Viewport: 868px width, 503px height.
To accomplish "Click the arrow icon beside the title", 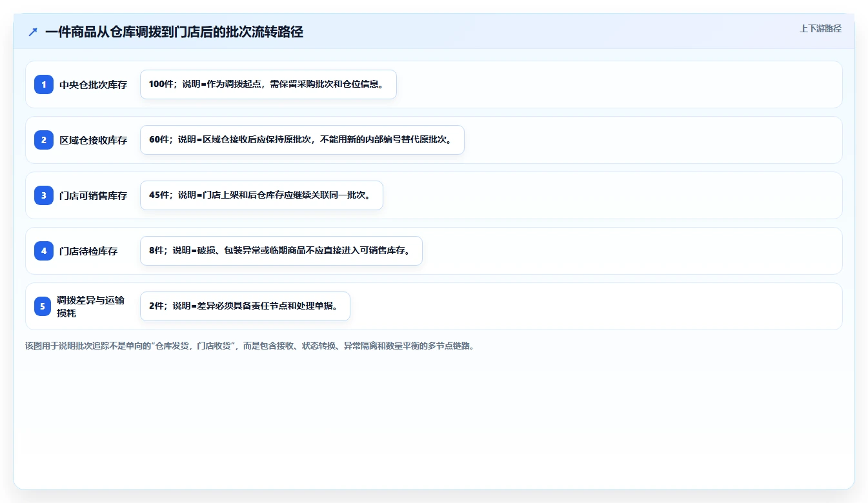I will (33, 32).
